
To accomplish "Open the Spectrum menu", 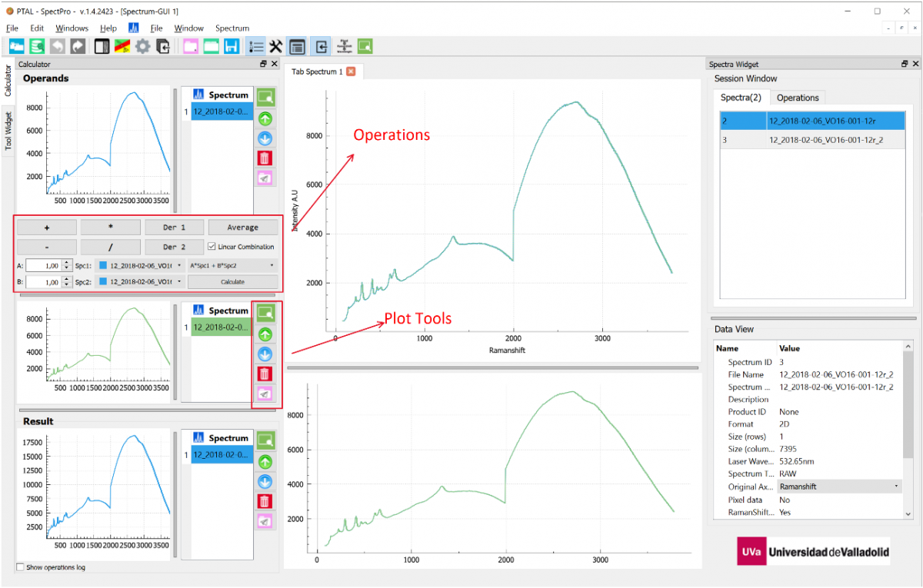I will 232,28.
